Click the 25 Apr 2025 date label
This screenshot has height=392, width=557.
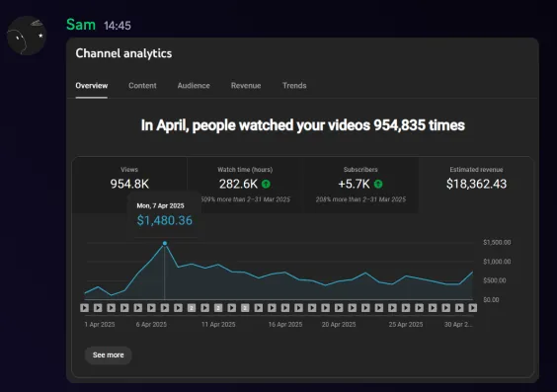(x=406, y=325)
